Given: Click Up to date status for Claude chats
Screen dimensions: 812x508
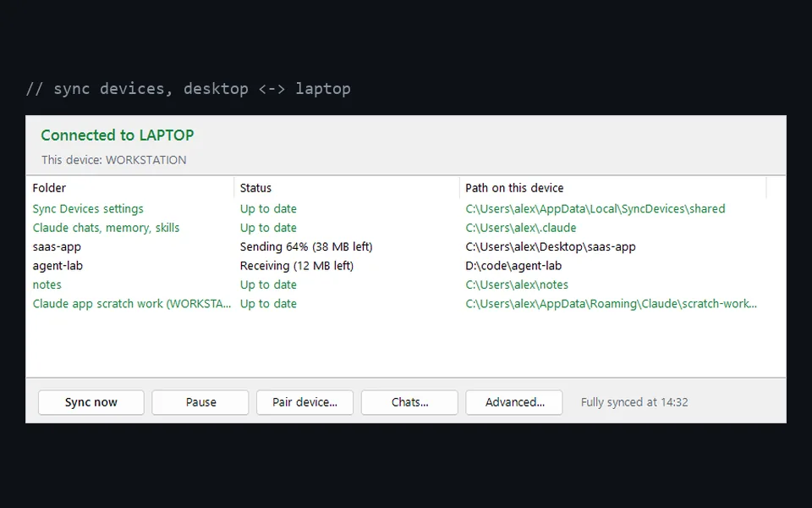Looking at the screenshot, I should pyautogui.click(x=268, y=228).
